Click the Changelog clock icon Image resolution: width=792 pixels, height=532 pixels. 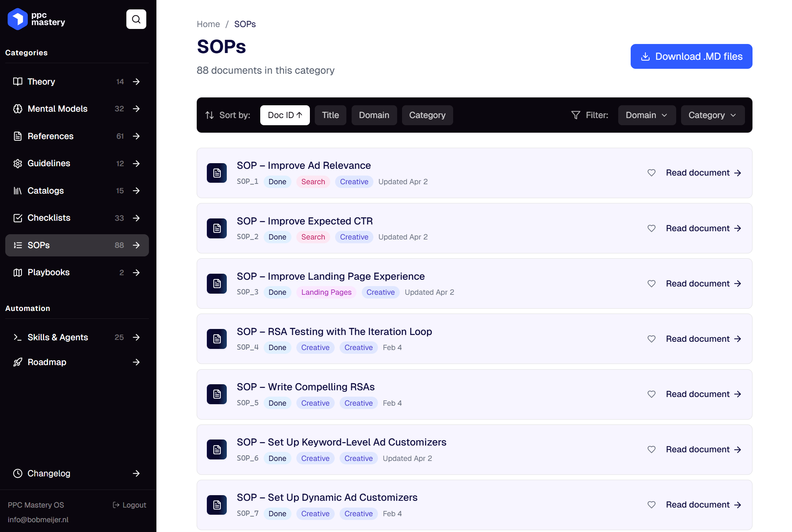18,473
